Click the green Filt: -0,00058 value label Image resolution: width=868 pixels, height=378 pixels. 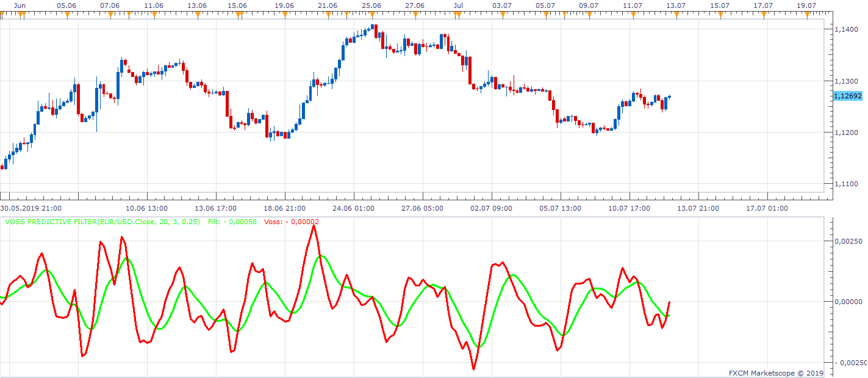tap(232, 222)
